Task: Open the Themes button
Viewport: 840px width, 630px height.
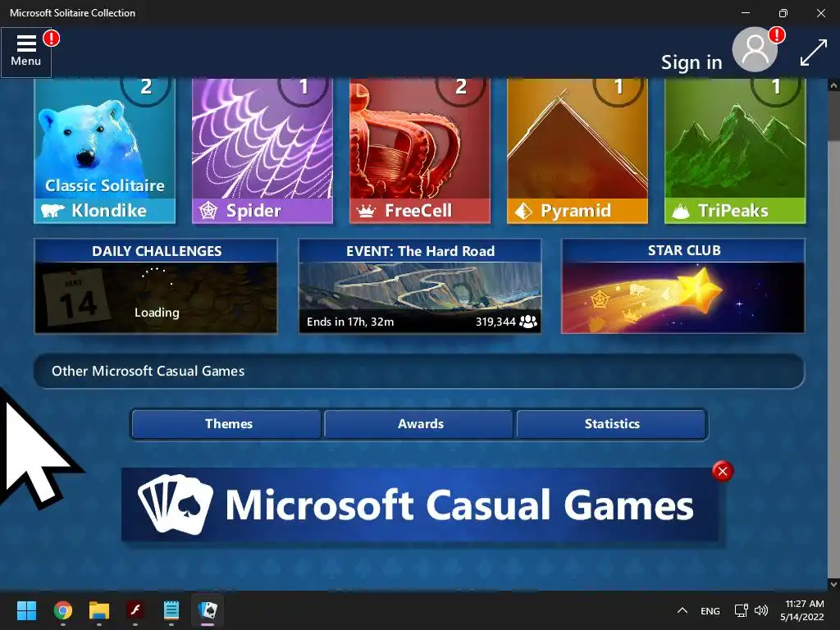Action: pos(226,424)
